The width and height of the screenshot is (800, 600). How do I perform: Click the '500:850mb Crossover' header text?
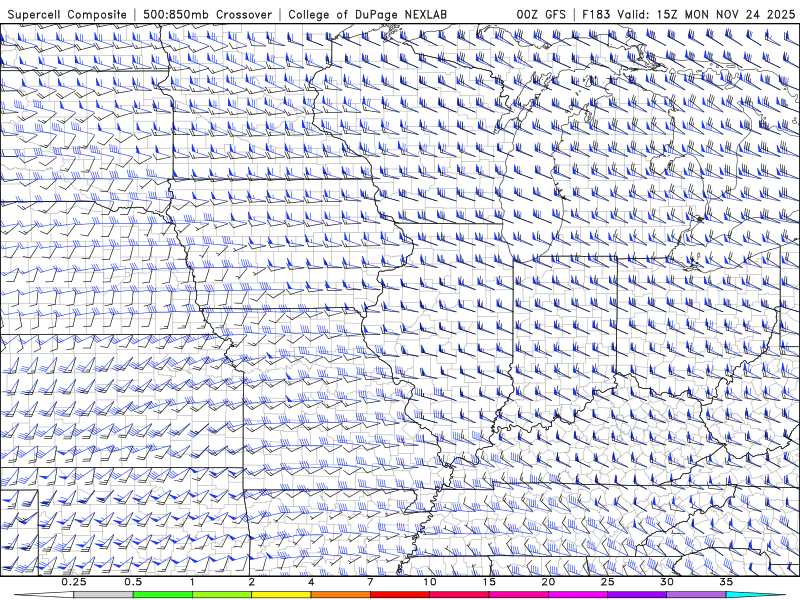[x=207, y=14]
